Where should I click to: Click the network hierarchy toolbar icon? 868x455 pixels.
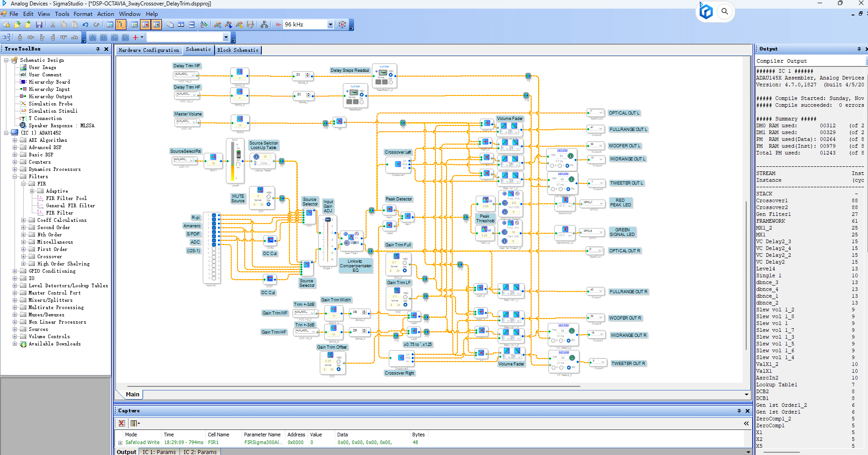click(x=264, y=25)
